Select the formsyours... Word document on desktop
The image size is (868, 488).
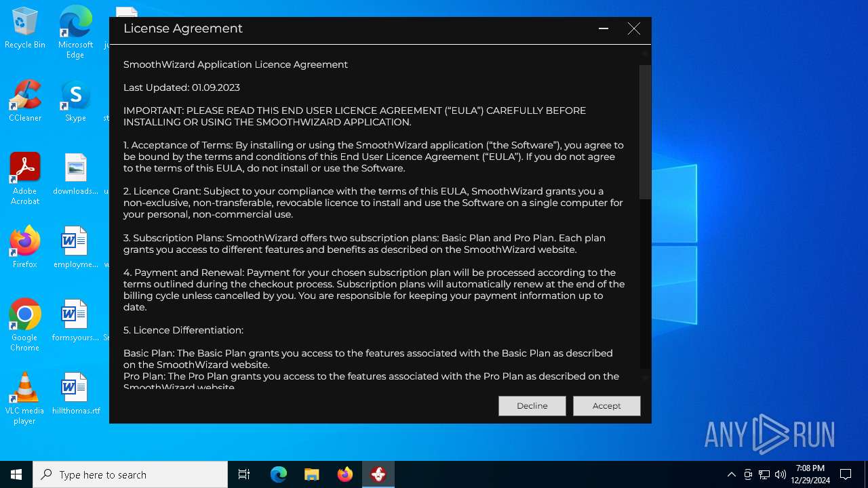(x=75, y=321)
